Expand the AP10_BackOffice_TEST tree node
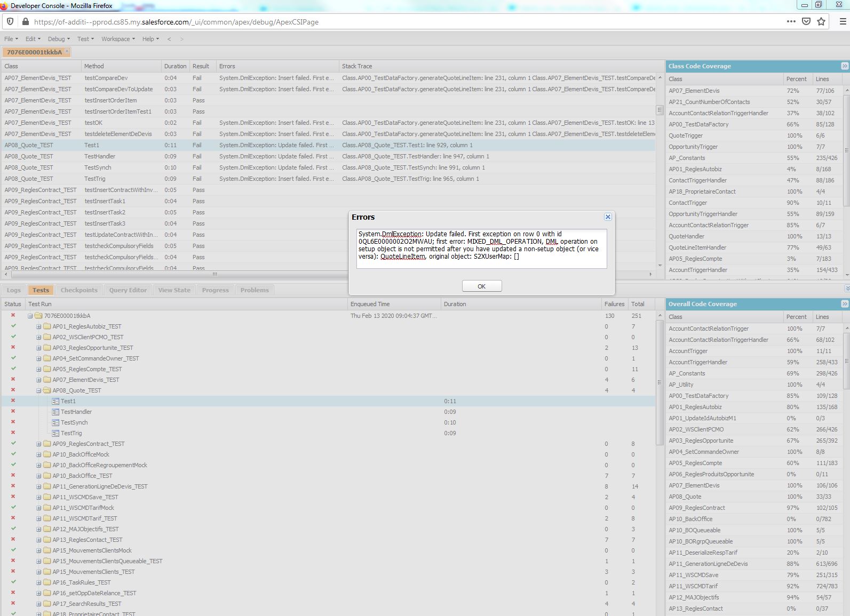850x616 pixels. pos(38,476)
